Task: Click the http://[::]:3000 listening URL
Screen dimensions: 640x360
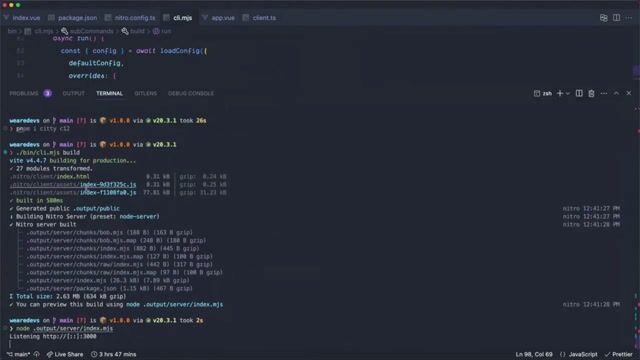Action: pos(69,336)
